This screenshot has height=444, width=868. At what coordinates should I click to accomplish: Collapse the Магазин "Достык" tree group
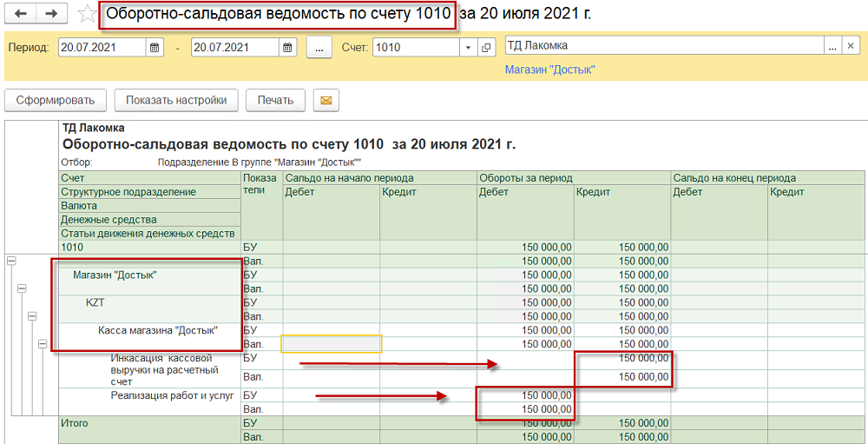[22, 288]
